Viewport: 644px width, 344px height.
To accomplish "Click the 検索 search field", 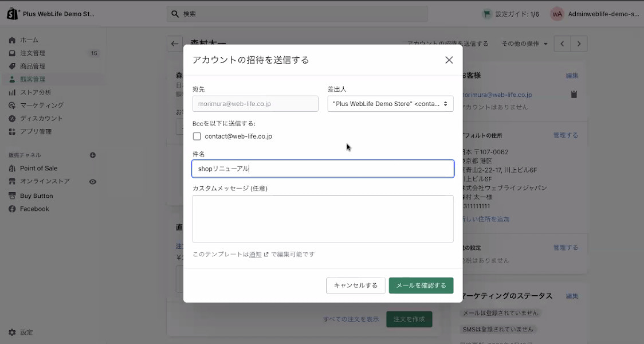I will [297, 14].
